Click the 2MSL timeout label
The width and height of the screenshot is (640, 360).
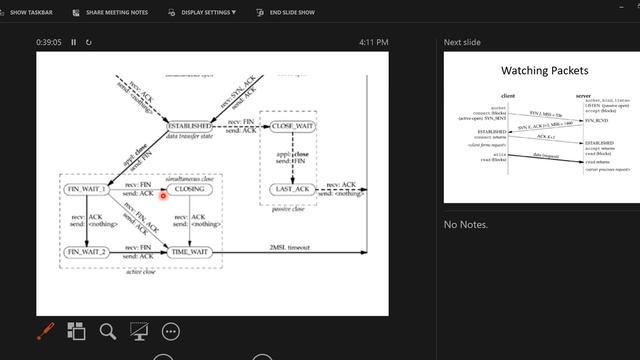[289, 247]
